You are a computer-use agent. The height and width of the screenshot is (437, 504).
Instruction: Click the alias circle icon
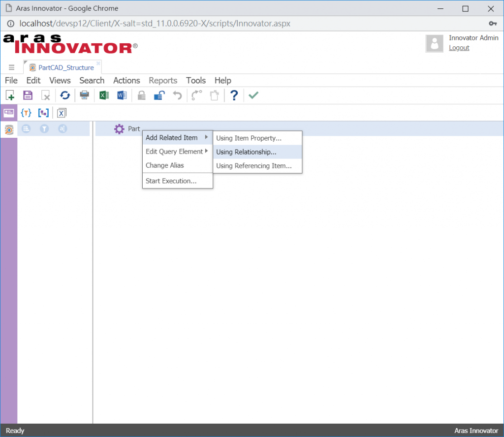tap(63, 129)
